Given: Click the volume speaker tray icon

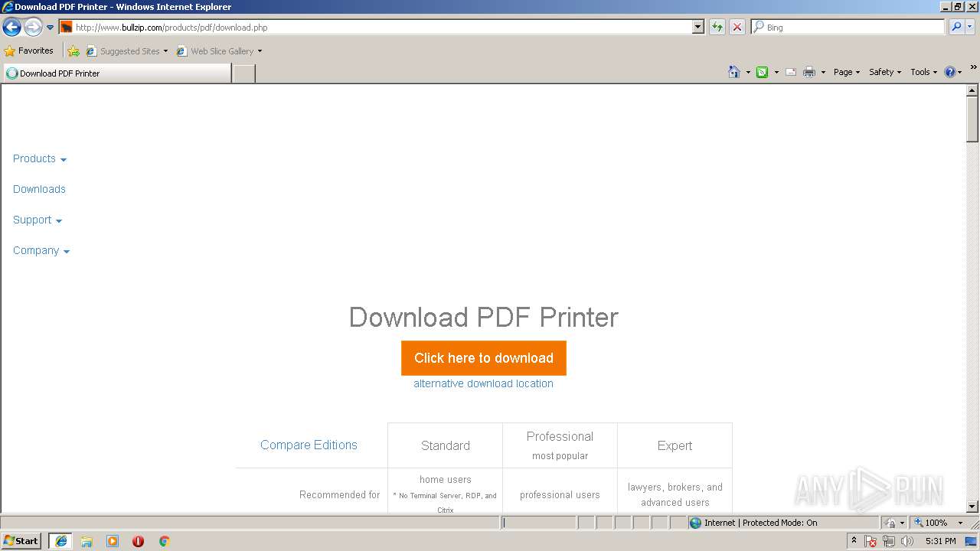Looking at the screenshot, I should click(907, 541).
